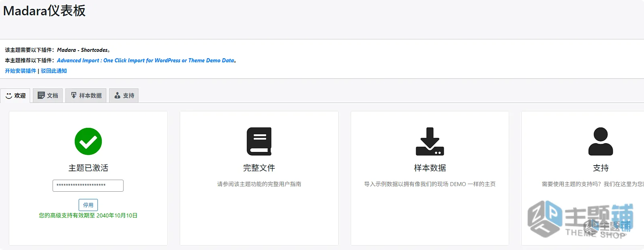Screen dimensions: 644x250
Task: Open the 支持 tab
Action: [x=124, y=96]
